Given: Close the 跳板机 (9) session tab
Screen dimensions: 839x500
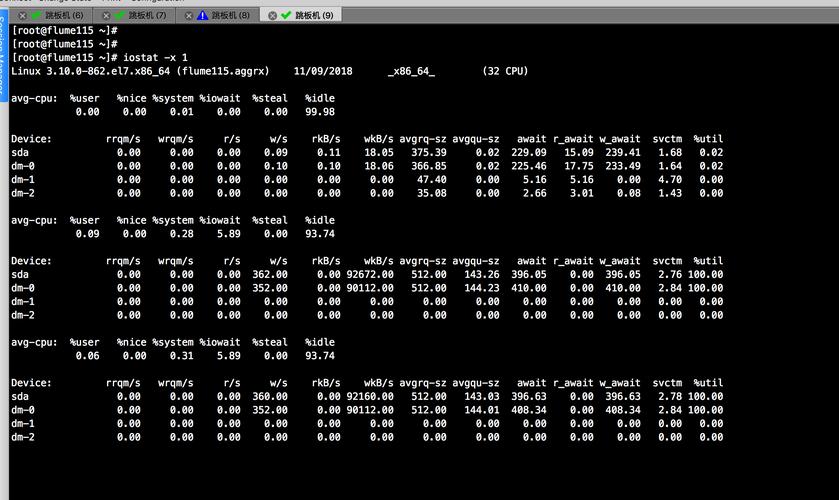Looking at the screenshot, I should pyautogui.click(x=272, y=16).
